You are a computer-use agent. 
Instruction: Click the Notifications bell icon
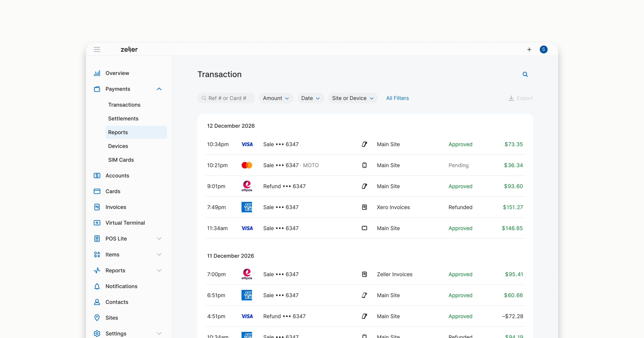pos(97,286)
